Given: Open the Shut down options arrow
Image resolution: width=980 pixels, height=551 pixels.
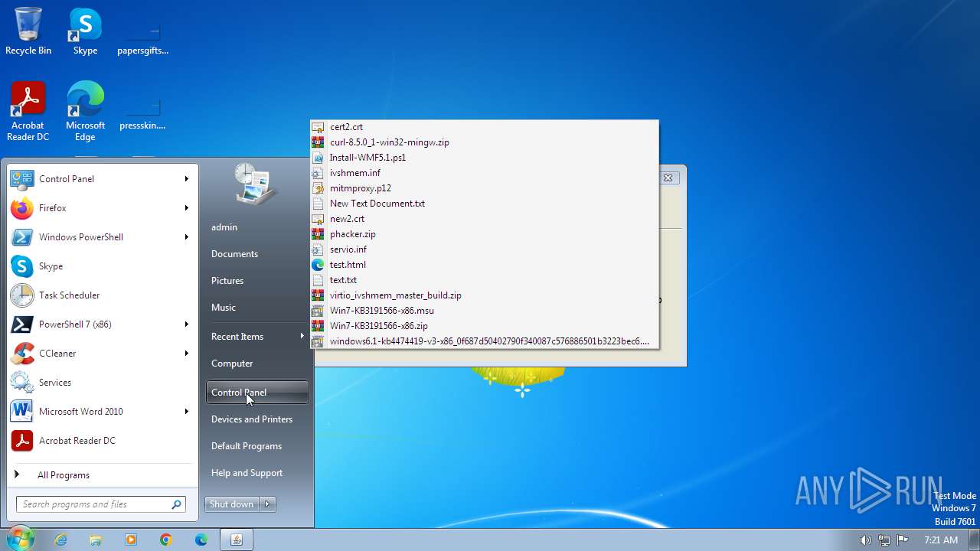Looking at the screenshot, I should [x=267, y=504].
